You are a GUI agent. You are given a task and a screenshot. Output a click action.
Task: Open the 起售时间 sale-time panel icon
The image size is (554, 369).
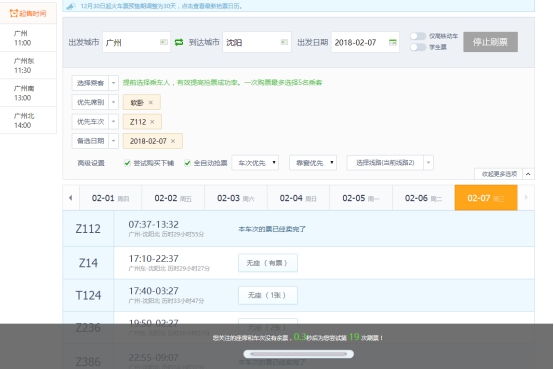tap(13, 13)
